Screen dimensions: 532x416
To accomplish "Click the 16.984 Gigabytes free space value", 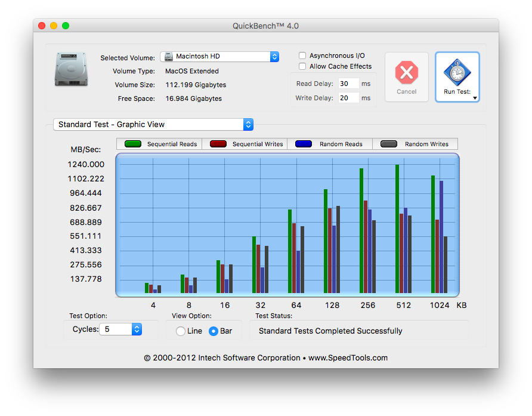I will (x=194, y=98).
